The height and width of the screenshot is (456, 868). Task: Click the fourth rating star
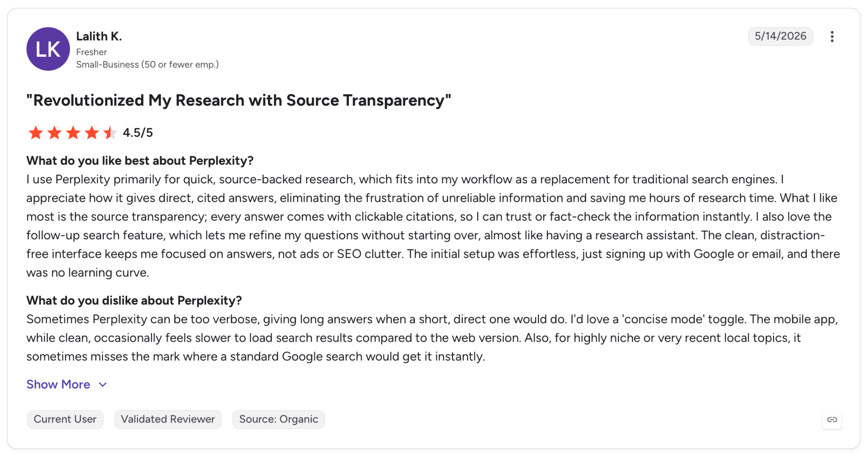pyautogui.click(x=92, y=133)
